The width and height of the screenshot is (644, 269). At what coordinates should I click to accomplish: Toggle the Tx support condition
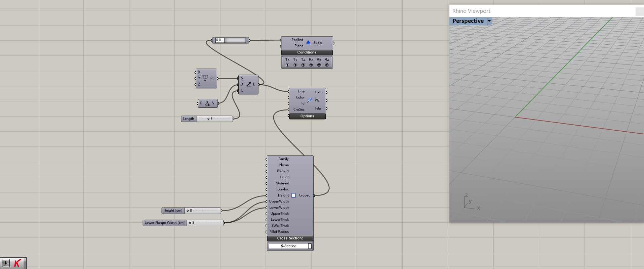(x=287, y=65)
